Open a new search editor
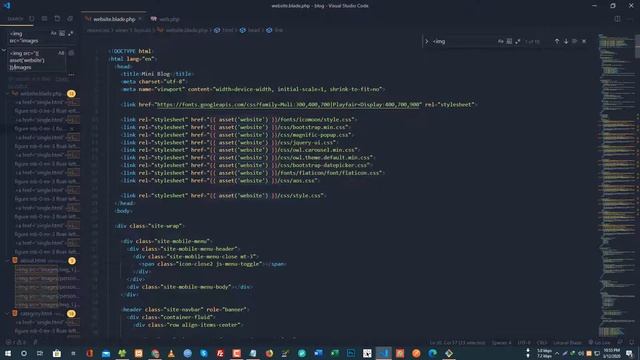Image resolution: width=640 pixels, height=360 pixels. [x=57, y=19]
